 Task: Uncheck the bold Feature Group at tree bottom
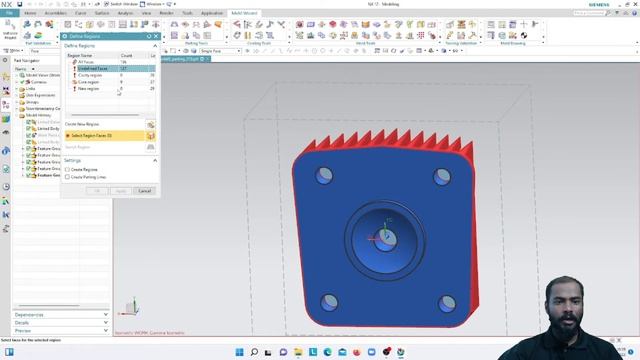(x=29, y=175)
